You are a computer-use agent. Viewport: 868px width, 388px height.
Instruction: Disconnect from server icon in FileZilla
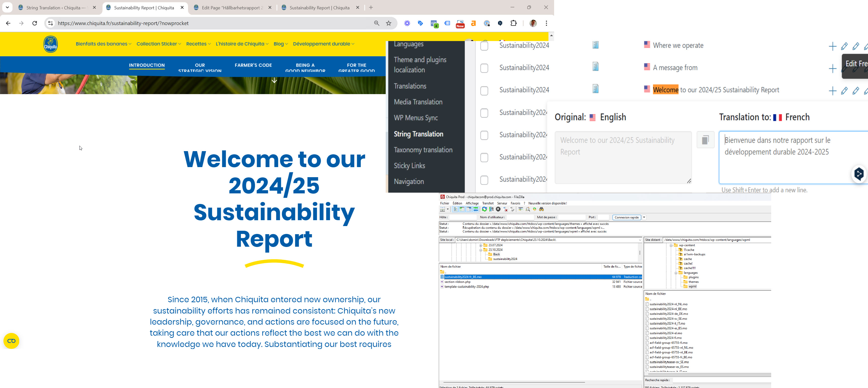pos(505,209)
